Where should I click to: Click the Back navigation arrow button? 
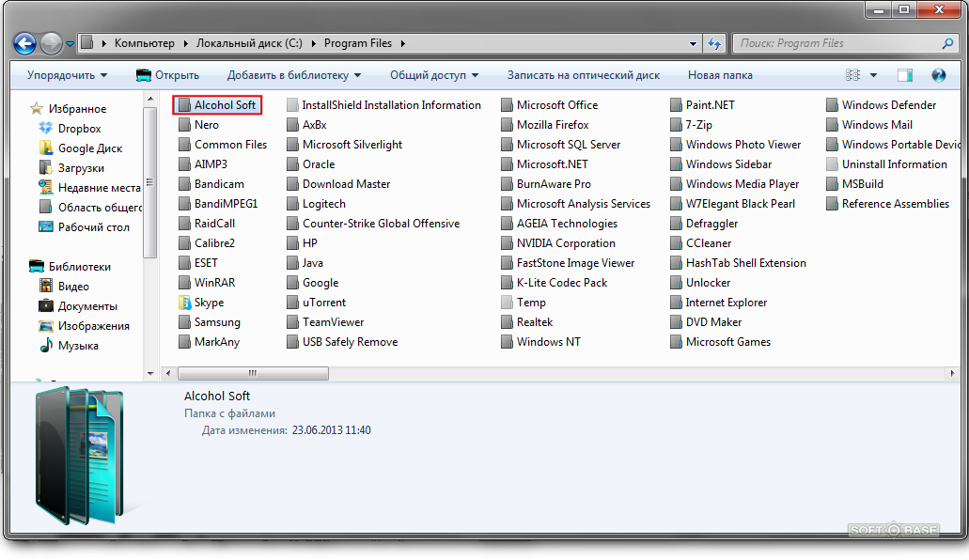24,43
